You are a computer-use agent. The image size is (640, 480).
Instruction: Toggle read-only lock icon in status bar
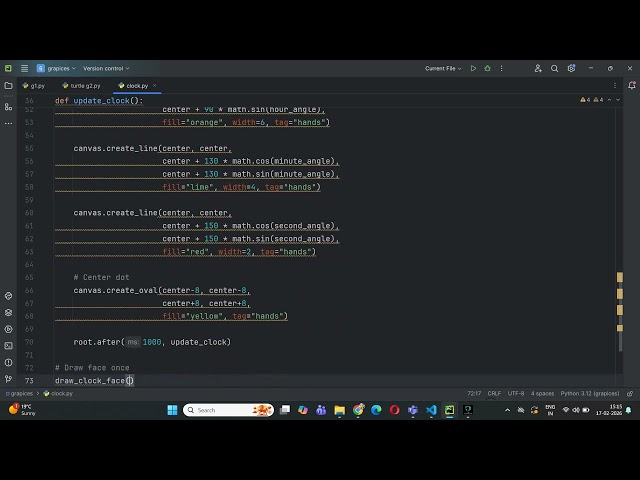[630, 393]
